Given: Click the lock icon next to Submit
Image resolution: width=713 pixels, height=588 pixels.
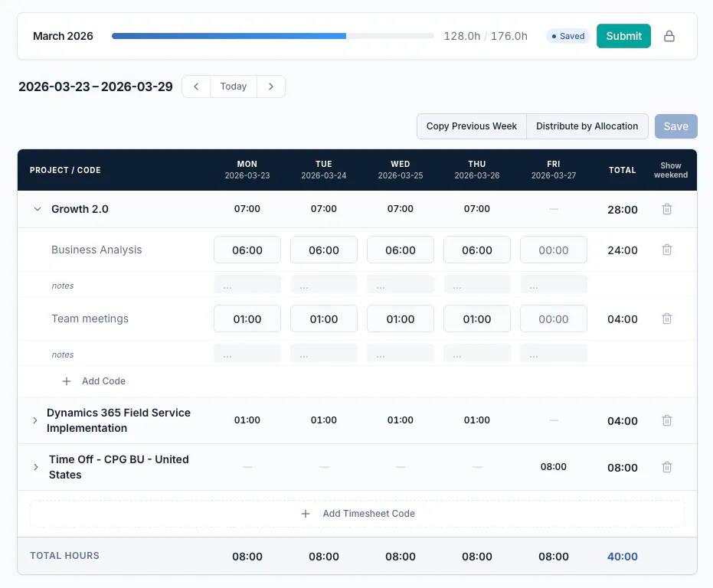Looking at the screenshot, I should coord(669,36).
